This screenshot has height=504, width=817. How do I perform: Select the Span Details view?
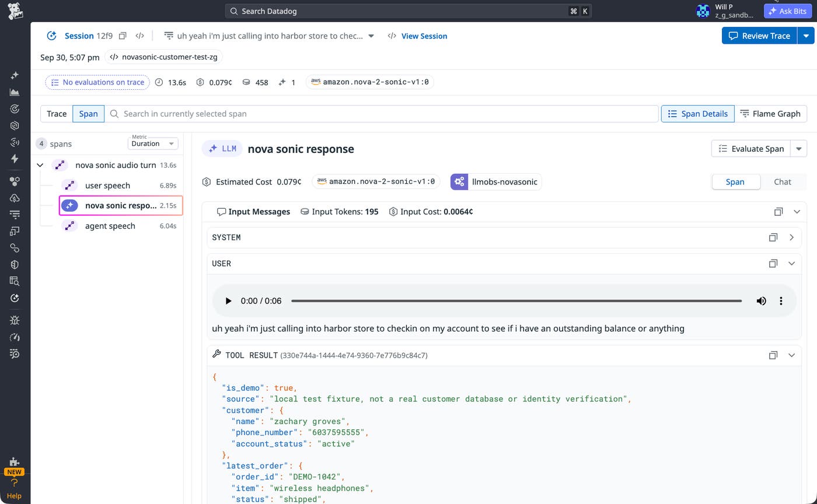(697, 114)
